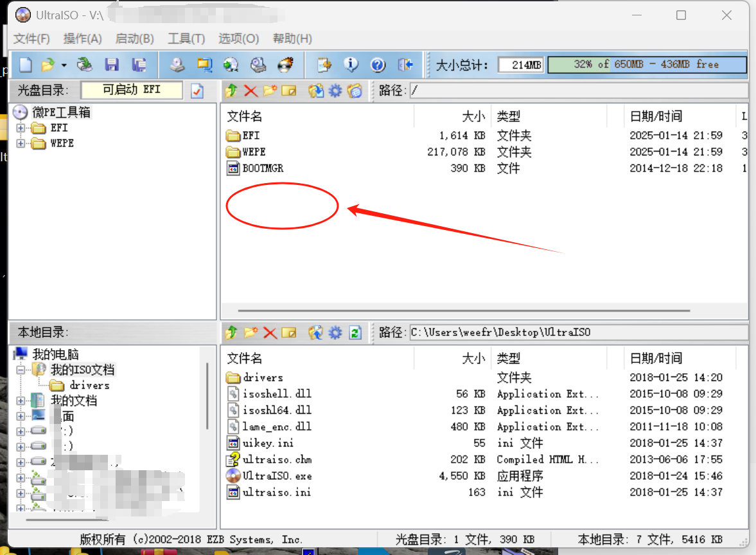Open the 工具(T) menu

[x=186, y=39]
